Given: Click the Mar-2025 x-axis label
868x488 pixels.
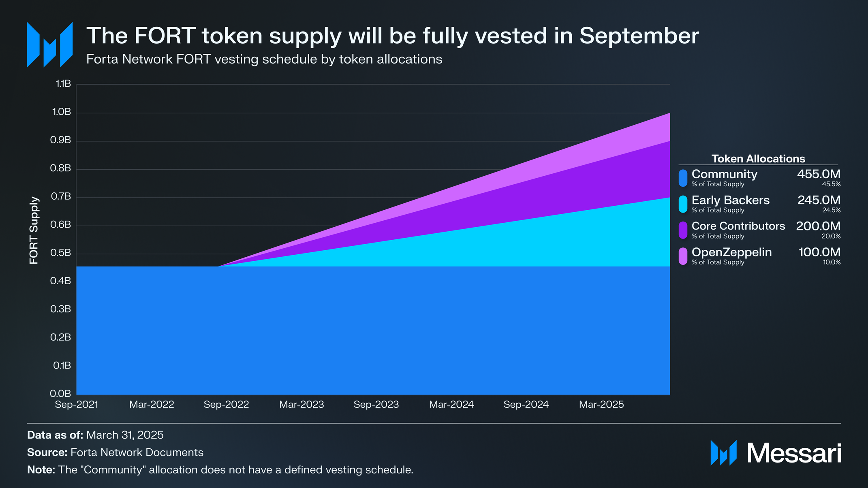Looking at the screenshot, I should click(x=601, y=404).
